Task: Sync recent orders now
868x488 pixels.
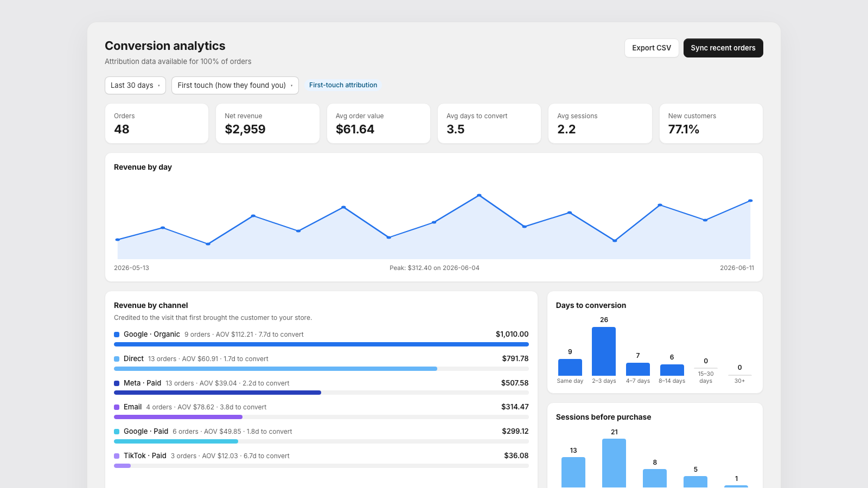Action: [x=723, y=48]
